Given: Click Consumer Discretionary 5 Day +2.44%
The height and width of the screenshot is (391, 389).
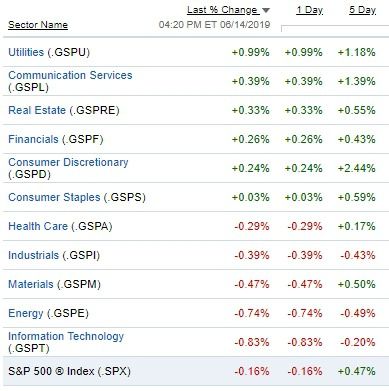Looking at the screenshot, I should click(x=356, y=168).
